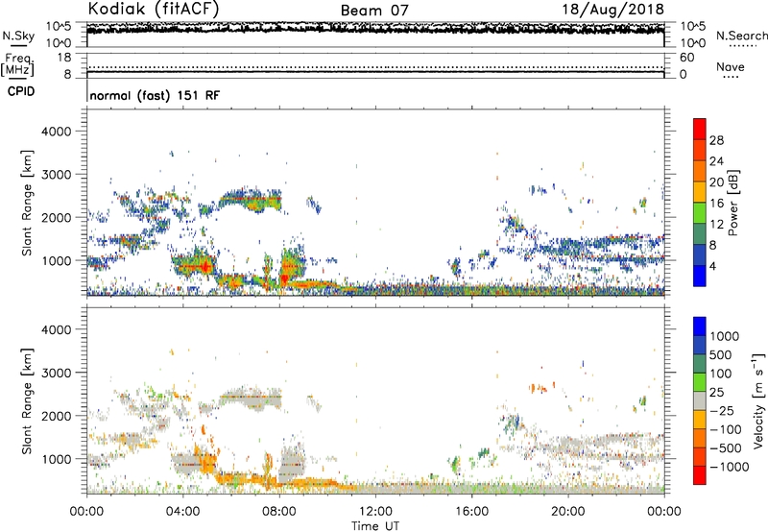Click the "Kodiak (fitACF)" plot title
Screen dimensions: 768x532
coord(154,10)
